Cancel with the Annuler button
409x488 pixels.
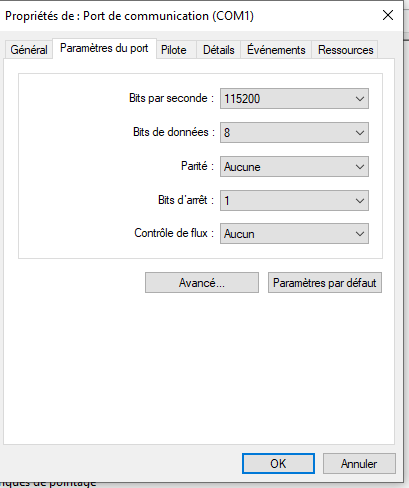pyautogui.click(x=359, y=463)
